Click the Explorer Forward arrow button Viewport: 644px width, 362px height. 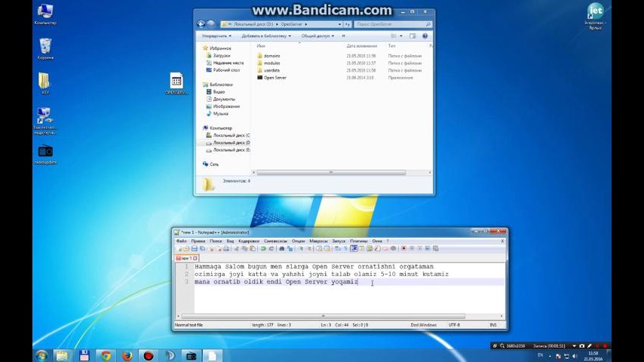pos(210,24)
